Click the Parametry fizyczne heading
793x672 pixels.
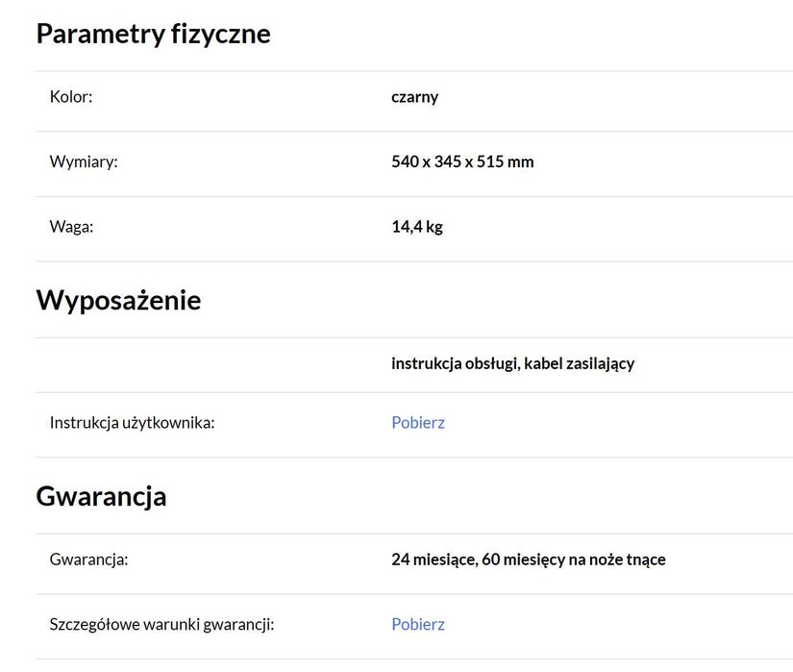pos(153,34)
